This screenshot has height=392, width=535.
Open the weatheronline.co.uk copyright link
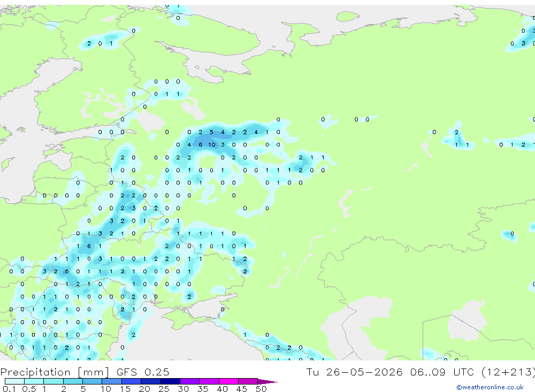click(490, 387)
